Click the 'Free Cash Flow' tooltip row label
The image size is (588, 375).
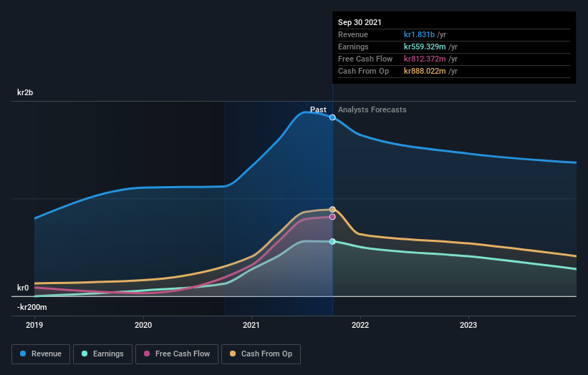point(365,59)
